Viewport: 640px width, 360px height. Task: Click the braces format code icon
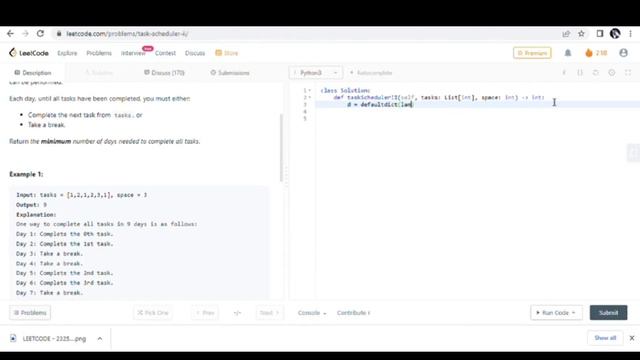[x=580, y=73]
